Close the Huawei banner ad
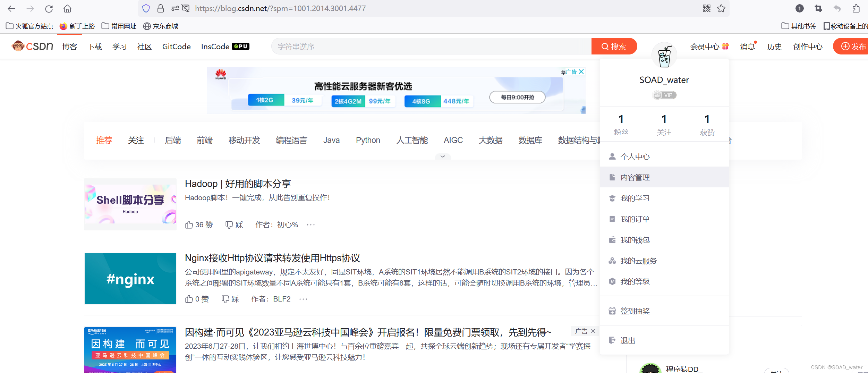 581,71
